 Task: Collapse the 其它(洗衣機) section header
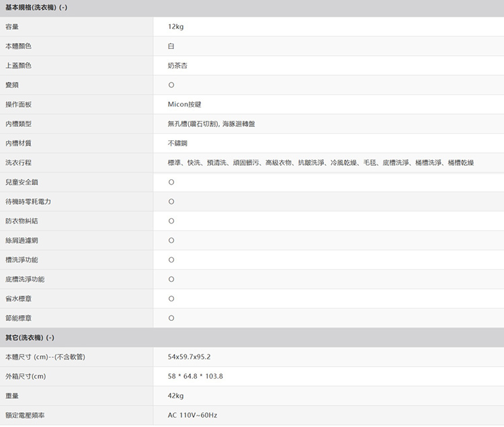(x=30, y=337)
